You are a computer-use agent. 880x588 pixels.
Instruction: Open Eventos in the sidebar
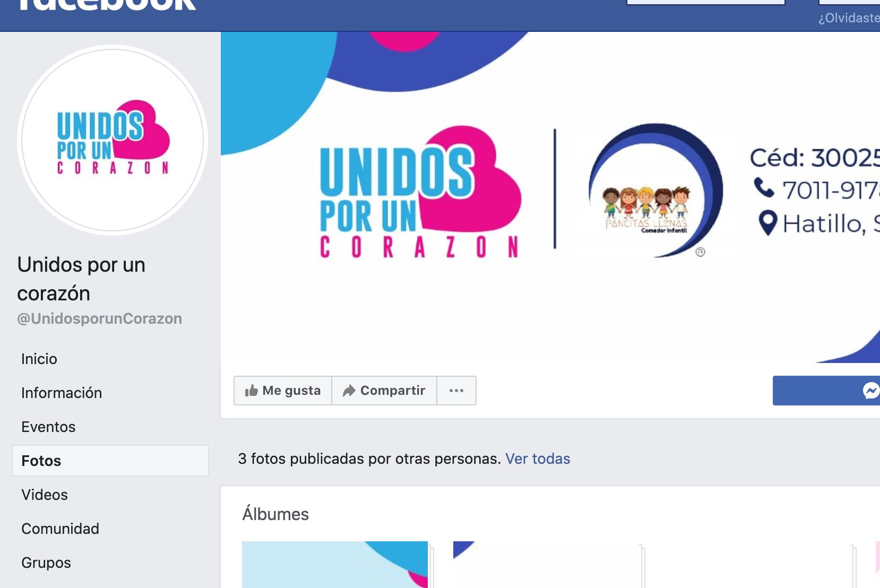tap(48, 427)
